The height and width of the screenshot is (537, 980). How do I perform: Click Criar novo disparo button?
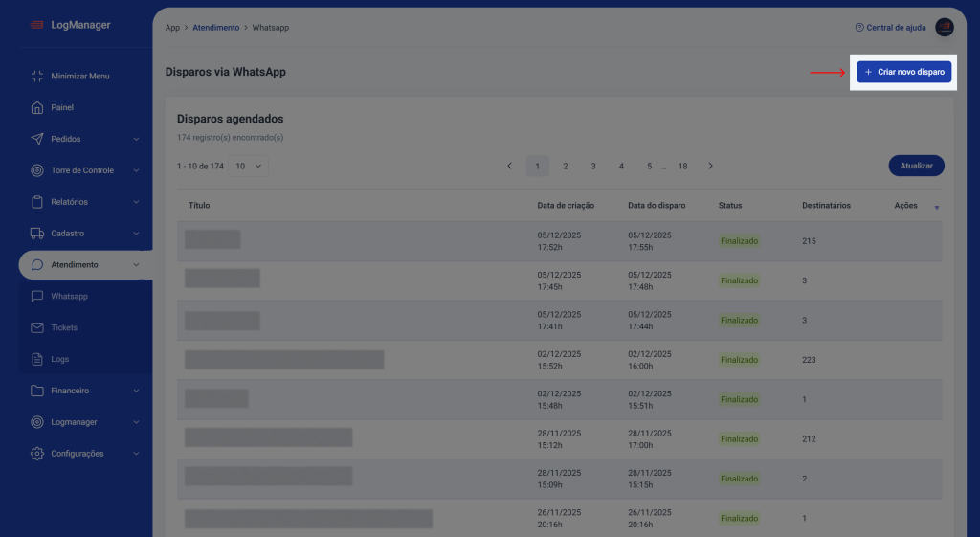[x=903, y=72]
